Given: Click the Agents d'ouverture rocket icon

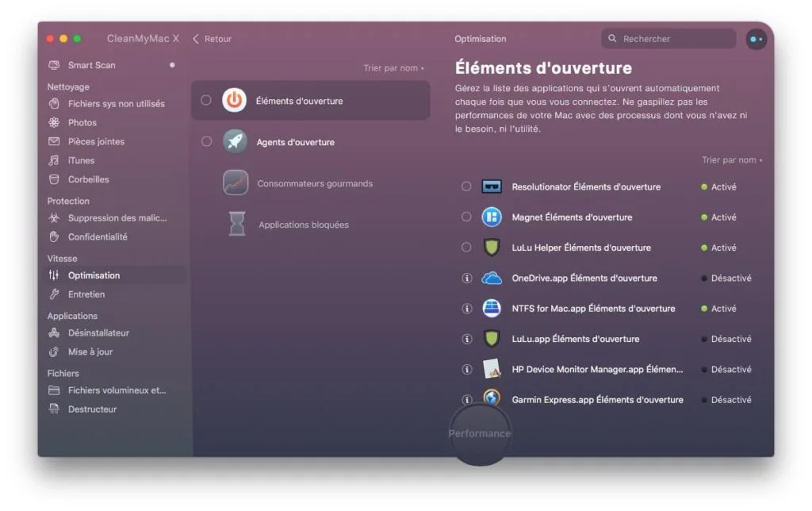Looking at the screenshot, I should [x=235, y=141].
